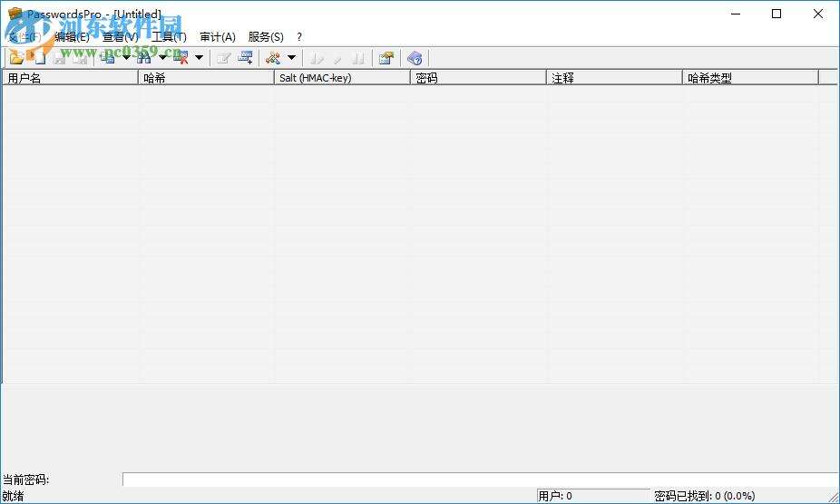Screen dimensions: 840x504
Task: Click the Salt (HMAC-key) column header
Action: tap(342, 78)
